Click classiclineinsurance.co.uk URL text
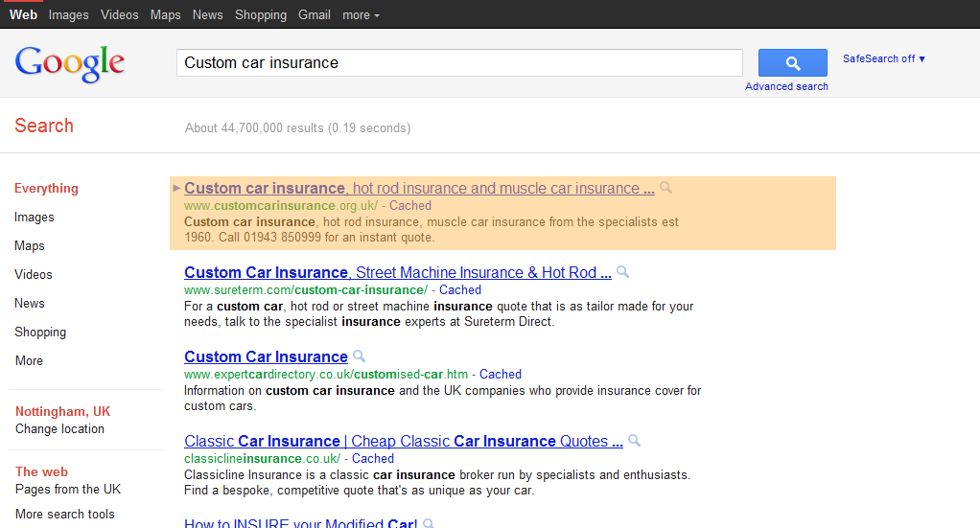Viewport: 980px width, 528px height. (x=262, y=459)
